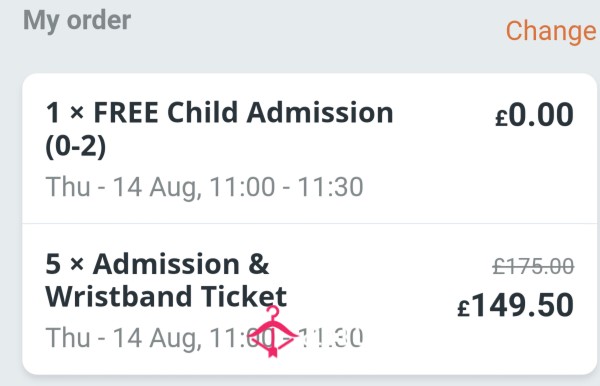This screenshot has height=386, width=600.
Task: Click 'Thu - 14 Aug' on the wristband ticket
Action: point(122,338)
